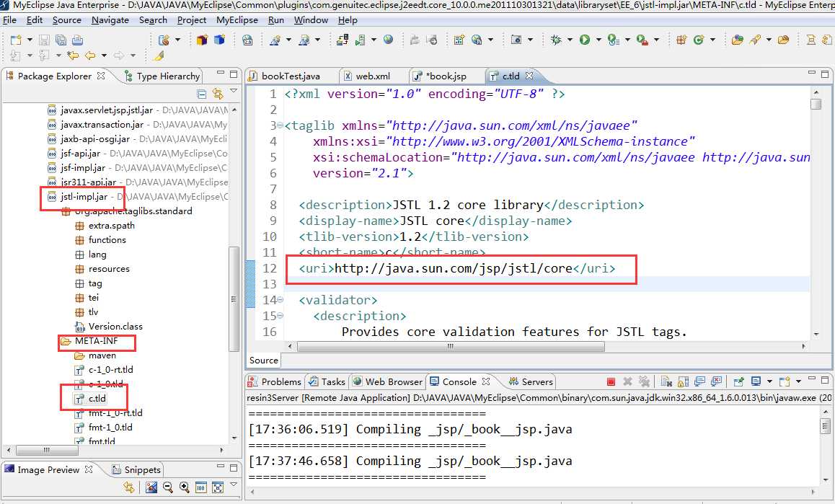Switch to the bookTest.java editor tab

tap(290, 76)
